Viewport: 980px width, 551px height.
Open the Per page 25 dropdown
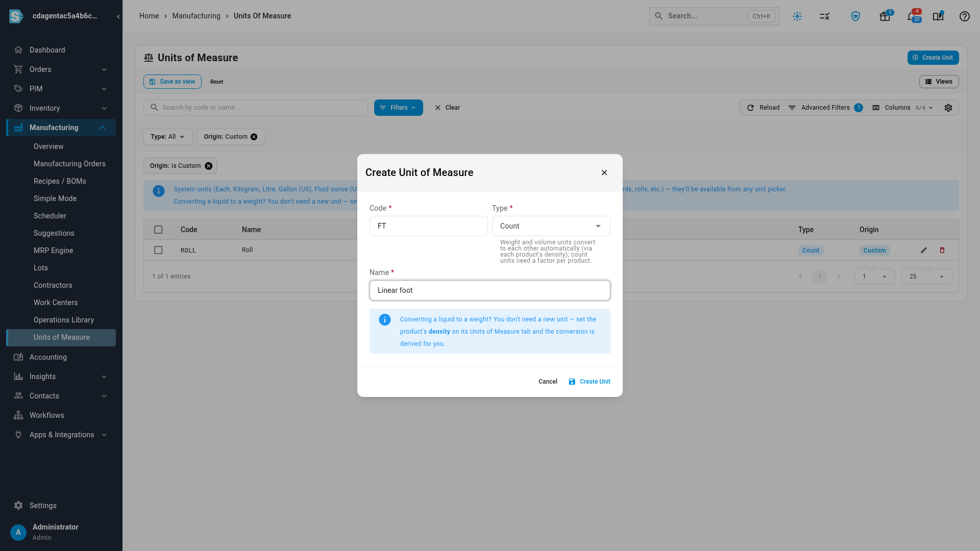point(926,277)
